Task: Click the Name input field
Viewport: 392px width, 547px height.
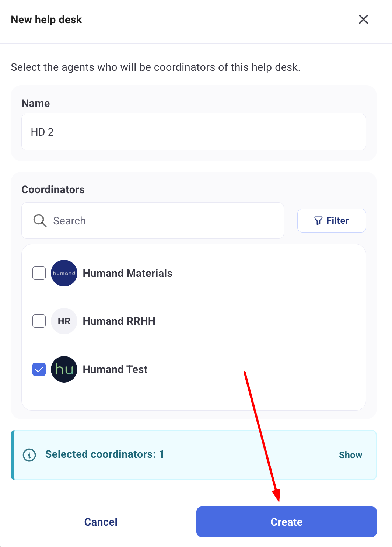Action: (x=193, y=132)
